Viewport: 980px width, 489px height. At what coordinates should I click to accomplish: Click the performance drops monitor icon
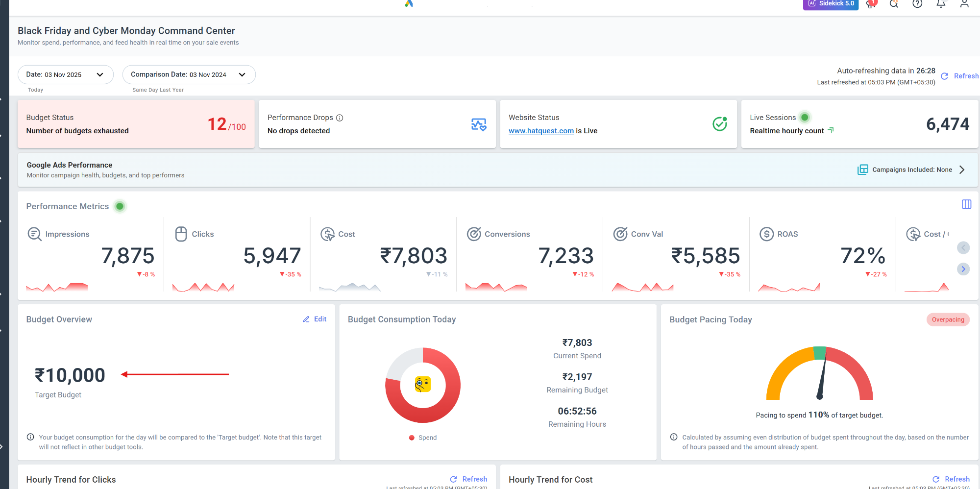(478, 124)
